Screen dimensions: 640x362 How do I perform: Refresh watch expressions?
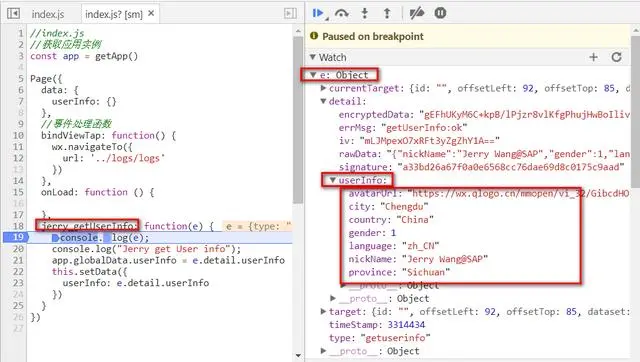coord(616,57)
